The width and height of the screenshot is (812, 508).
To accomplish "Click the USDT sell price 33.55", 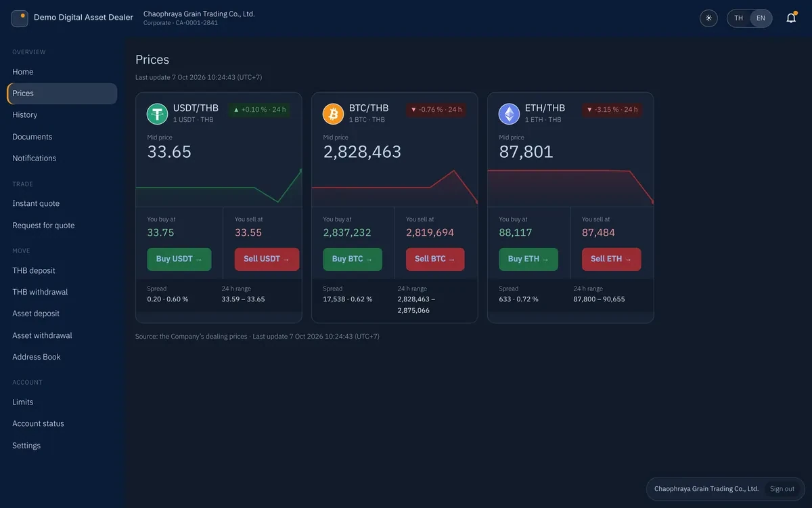I will 248,232.
